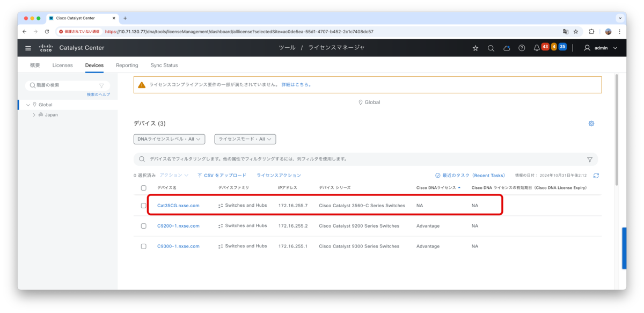The height and width of the screenshot is (313, 644).
Task: Sort by the デバイス名 column header
Action: pos(167,188)
